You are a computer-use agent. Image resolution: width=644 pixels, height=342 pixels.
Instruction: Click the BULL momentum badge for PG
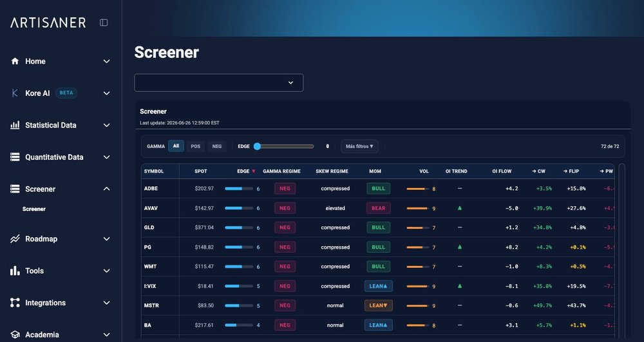(378, 247)
